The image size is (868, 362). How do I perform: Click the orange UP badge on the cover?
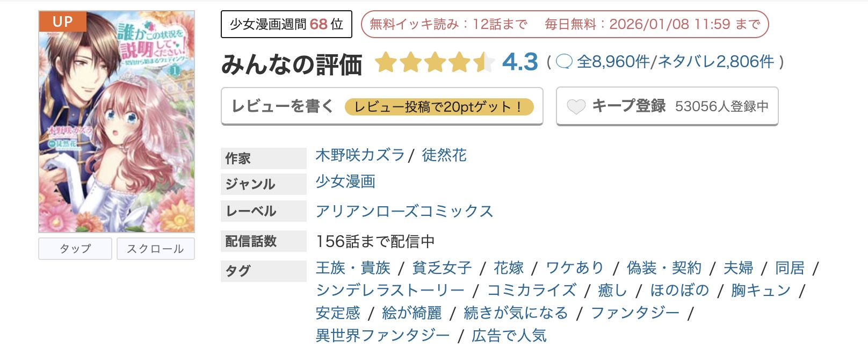(x=64, y=22)
